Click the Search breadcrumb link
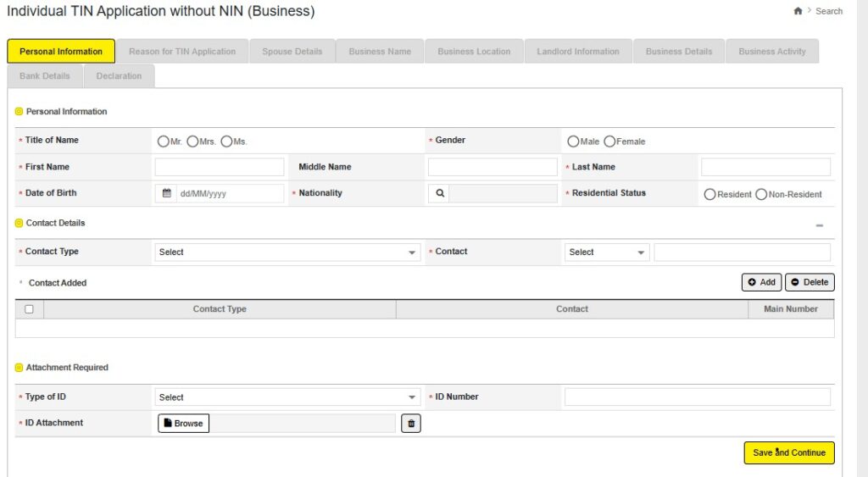 (829, 11)
